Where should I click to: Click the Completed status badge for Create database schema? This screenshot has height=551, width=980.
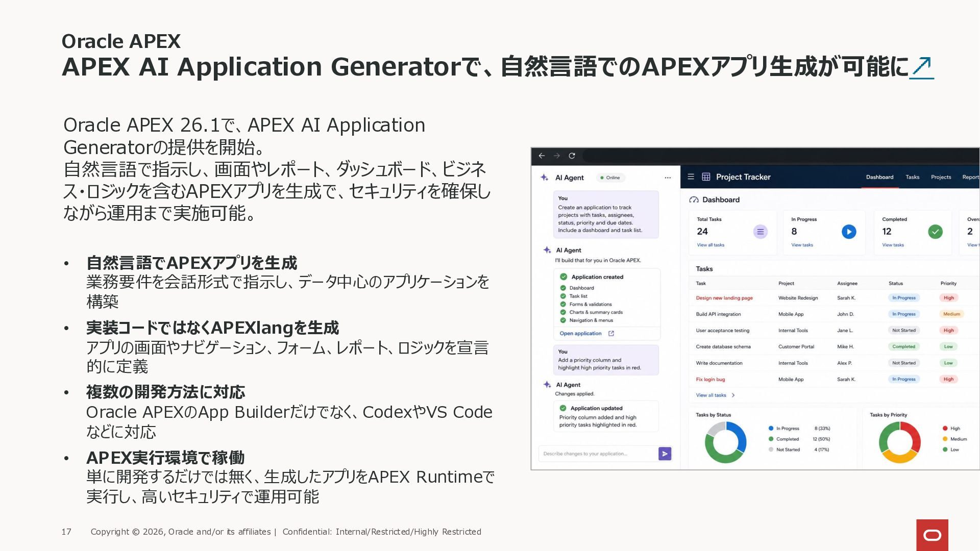(903, 346)
